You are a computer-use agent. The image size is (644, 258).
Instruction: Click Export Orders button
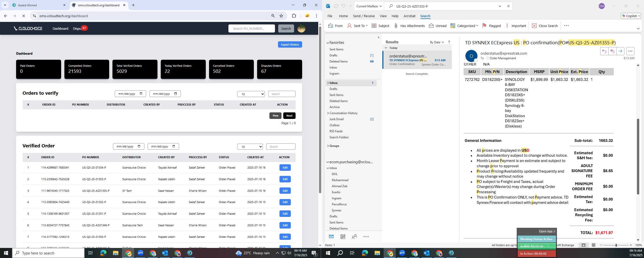290,45
